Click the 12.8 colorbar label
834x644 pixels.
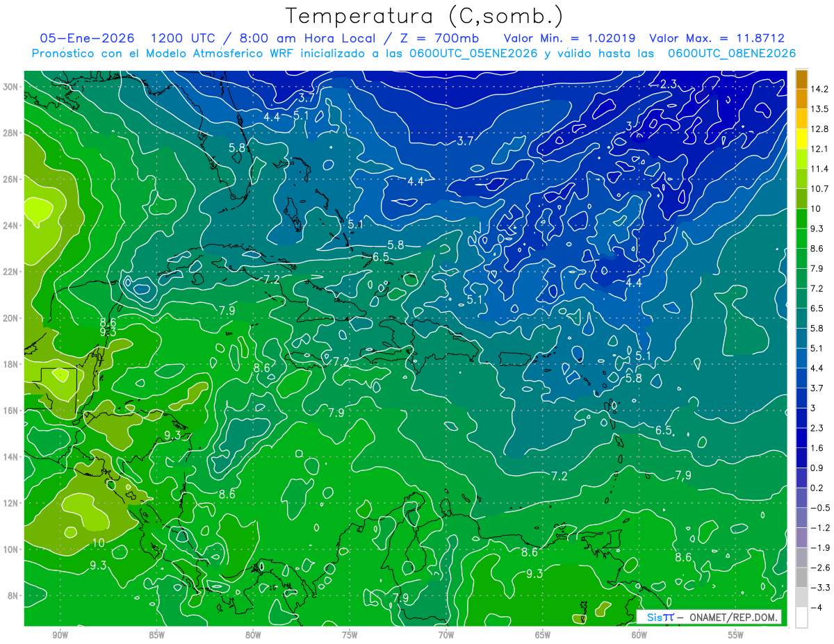pos(819,129)
